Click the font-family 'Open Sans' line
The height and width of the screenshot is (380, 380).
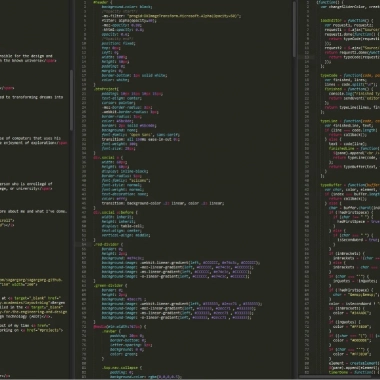[x=141, y=135]
